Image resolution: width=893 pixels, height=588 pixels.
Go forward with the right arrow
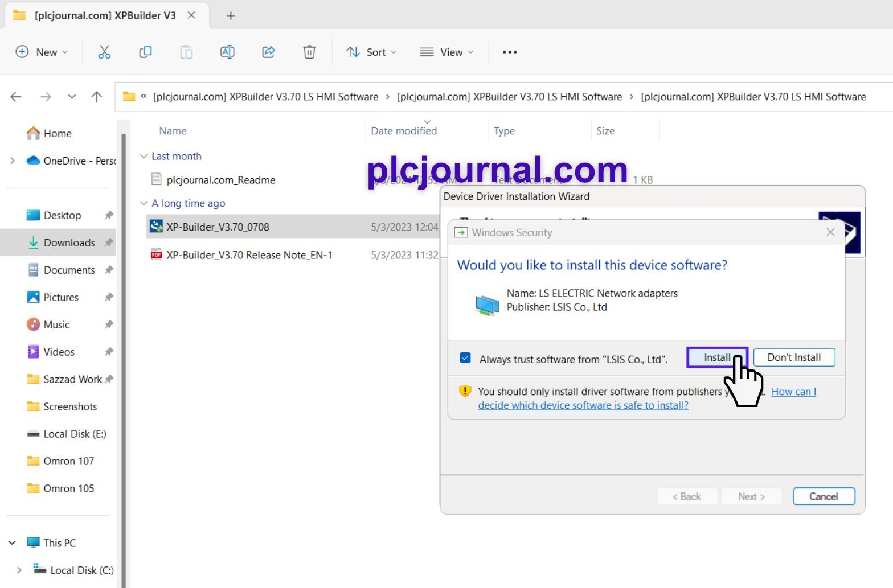click(46, 97)
